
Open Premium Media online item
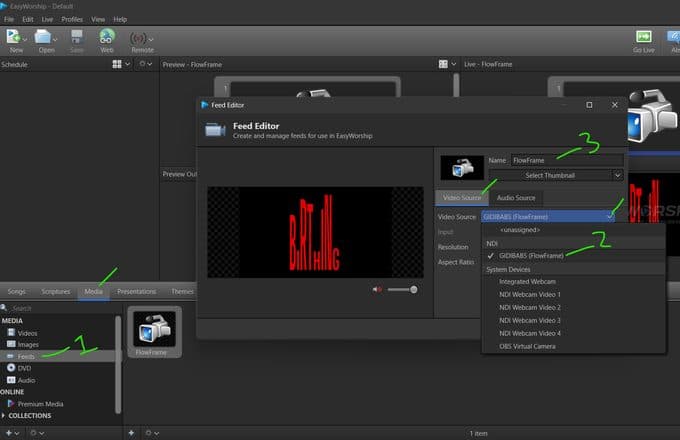tap(40, 404)
